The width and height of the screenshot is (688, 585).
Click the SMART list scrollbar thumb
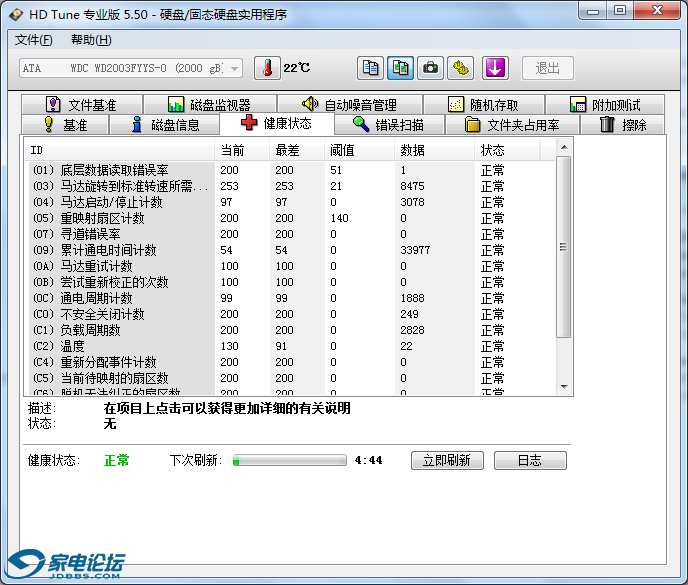(564, 247)
